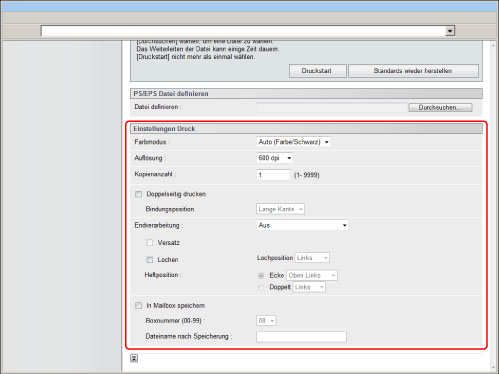
Task: Click the back-to-top icon below settings
Action: click(x=134, y=358)
